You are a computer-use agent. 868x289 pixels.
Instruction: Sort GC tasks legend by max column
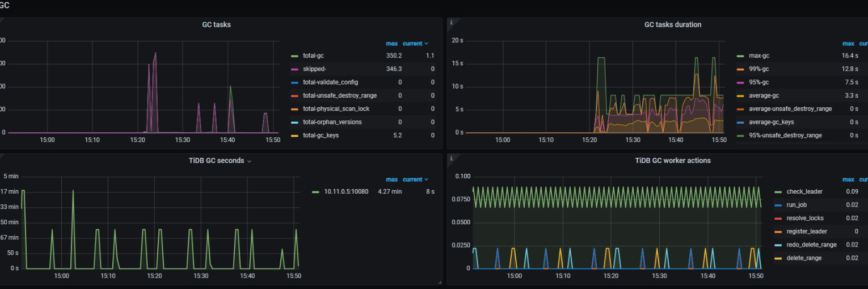(391, 44)
